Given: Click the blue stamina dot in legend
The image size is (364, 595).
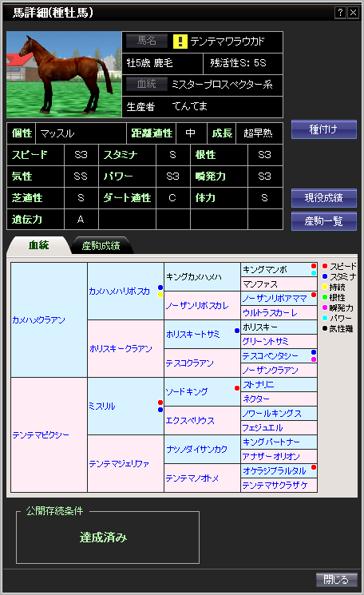Looking at the screenshot, I should (x=325, y=276).
